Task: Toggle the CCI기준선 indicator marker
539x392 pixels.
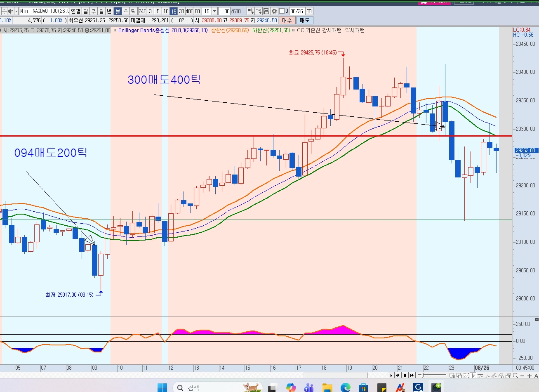Action: coord(294,30)
